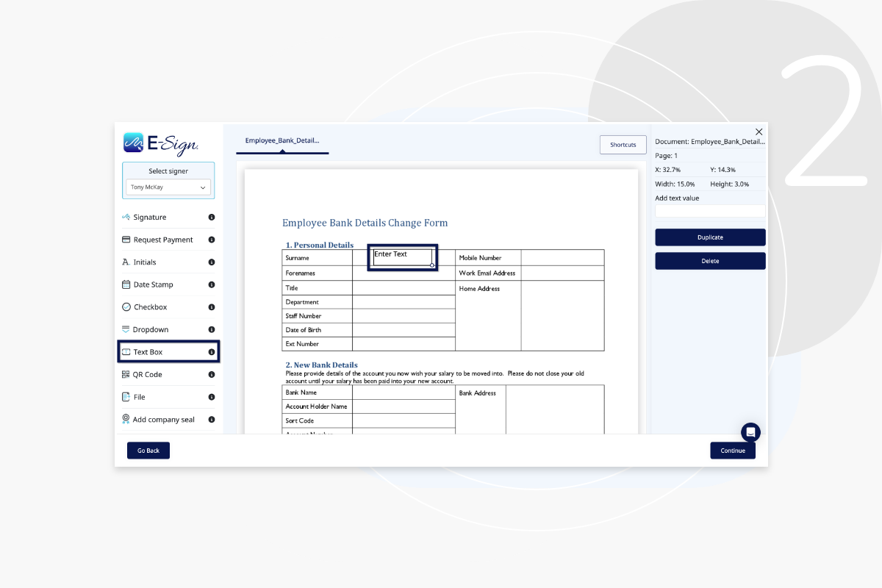The image size is (882, 588).
Task: Click the Forenames cell in the form
Action: pyautogui.click(x=317, y=273)
